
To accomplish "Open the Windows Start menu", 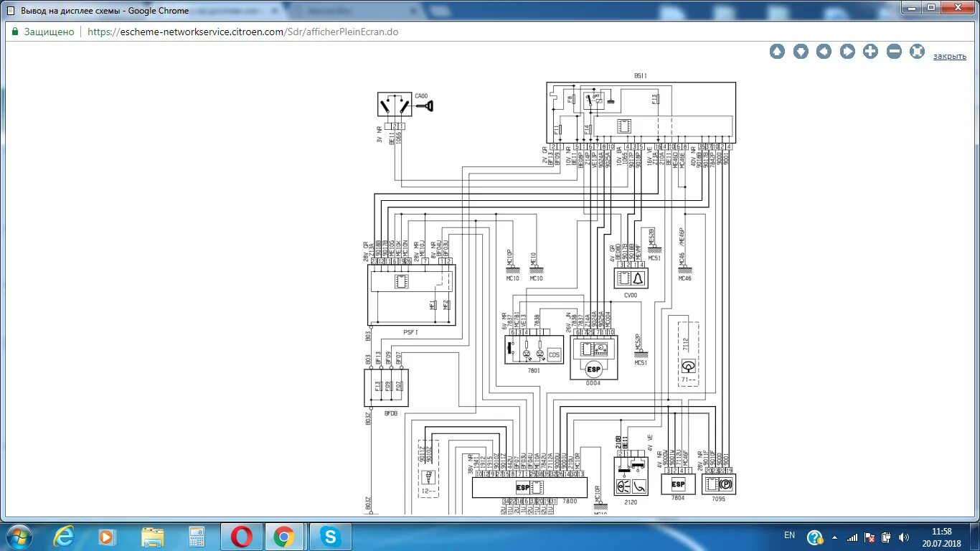I will click(19, 536).
